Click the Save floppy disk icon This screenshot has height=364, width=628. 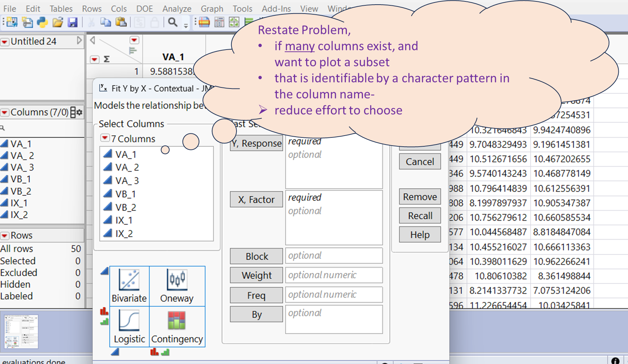(x=73, y=22)
